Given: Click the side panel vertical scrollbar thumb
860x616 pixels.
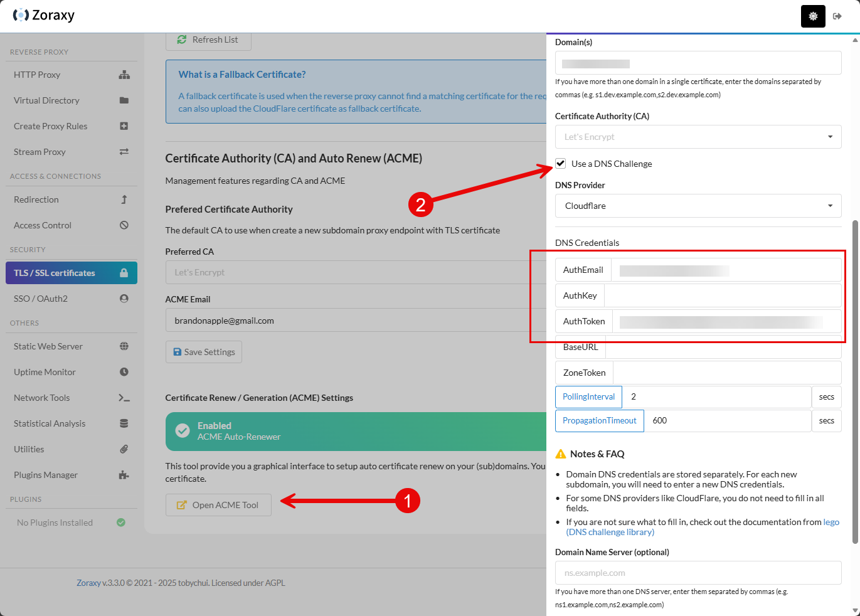Looking at the screenshot, I should click(x=855, y=382).
